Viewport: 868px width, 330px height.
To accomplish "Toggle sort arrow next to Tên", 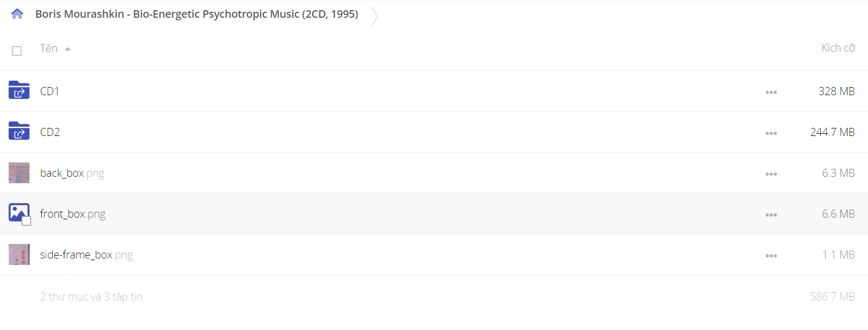I will tap(68, 49).
